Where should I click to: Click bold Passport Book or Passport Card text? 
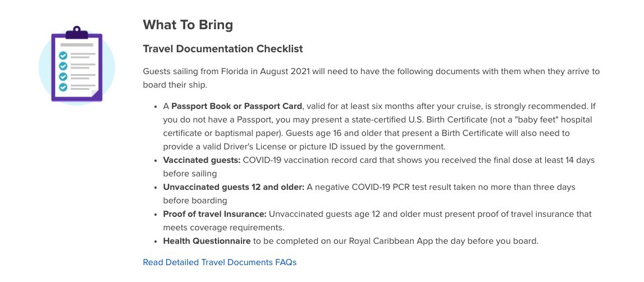pos(236,106)
